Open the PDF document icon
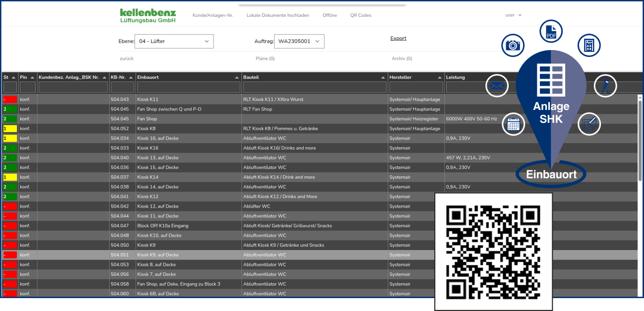 [x=551, y=32]
